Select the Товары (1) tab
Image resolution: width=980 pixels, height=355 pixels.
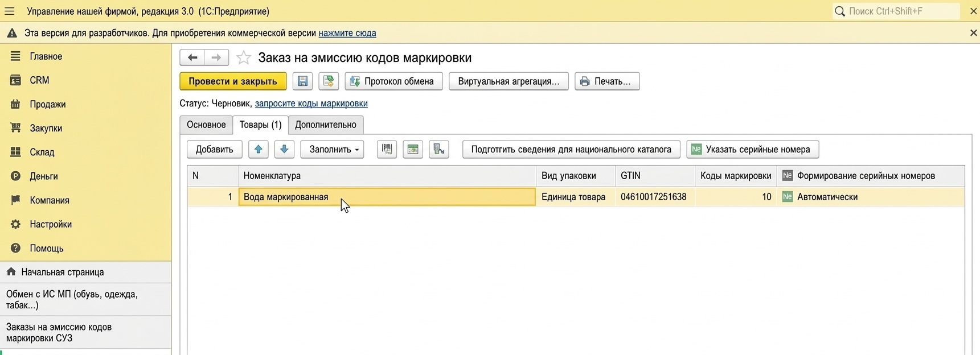point(260,125)
